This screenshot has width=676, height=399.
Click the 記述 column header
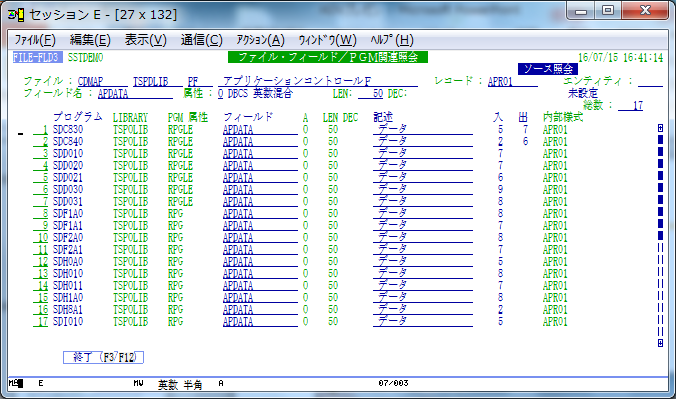point(383,117)
